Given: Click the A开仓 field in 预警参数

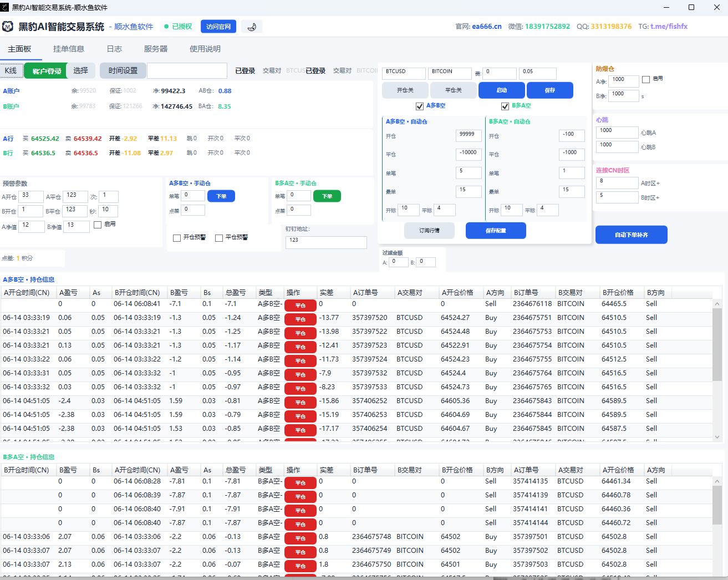Looking at the screenshot, I should pos(32,197).
